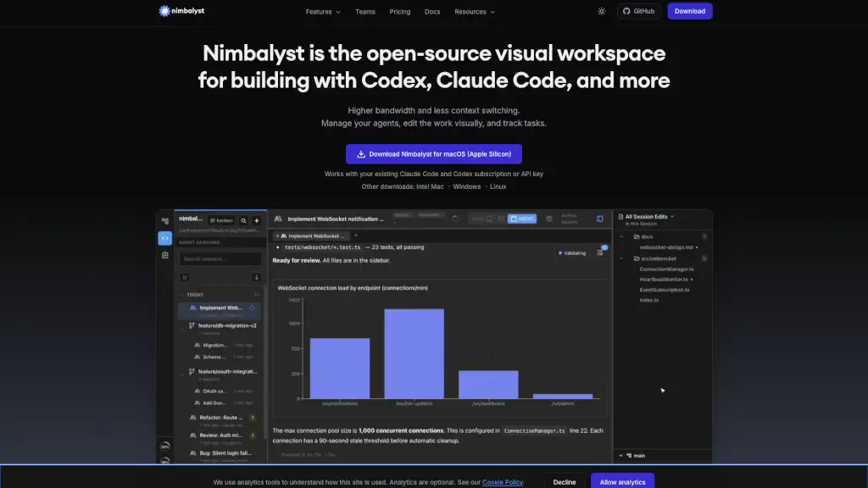Open the Docs menu item
Screen dimensions: 868x488
[x=431, y=12]
